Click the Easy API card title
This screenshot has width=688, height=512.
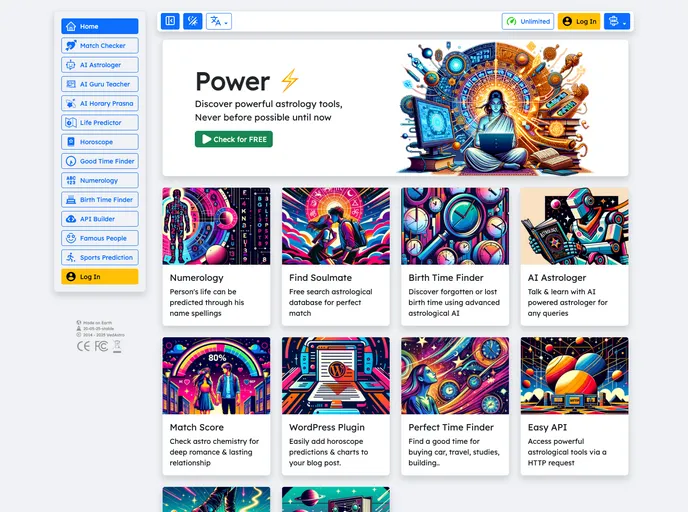coord(549,427)
